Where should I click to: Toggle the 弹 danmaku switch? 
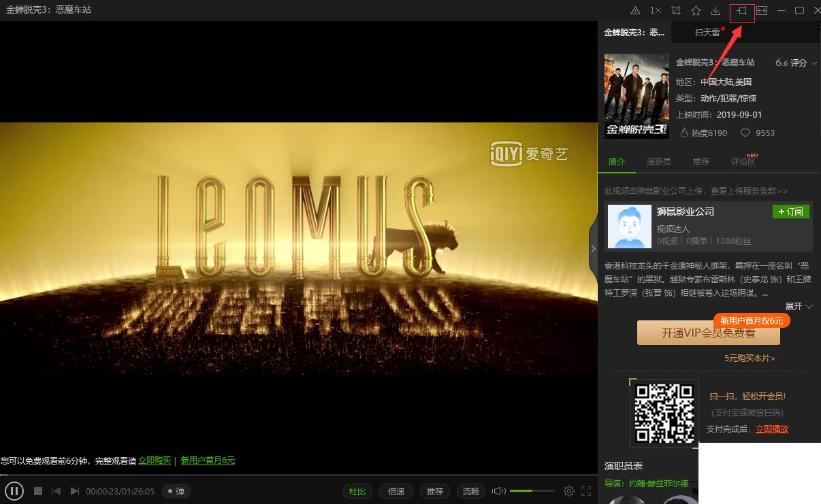(x=176, y=491)
